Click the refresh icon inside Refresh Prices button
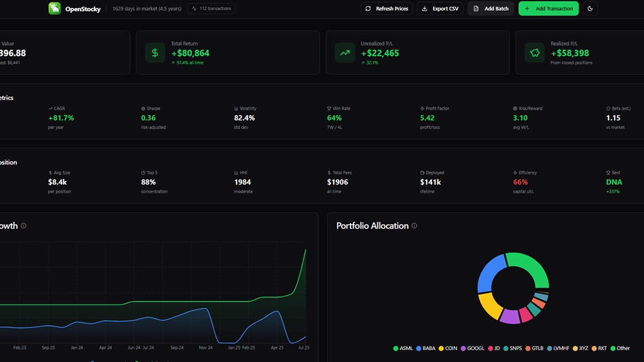The image size is (644, 362). 368,9
